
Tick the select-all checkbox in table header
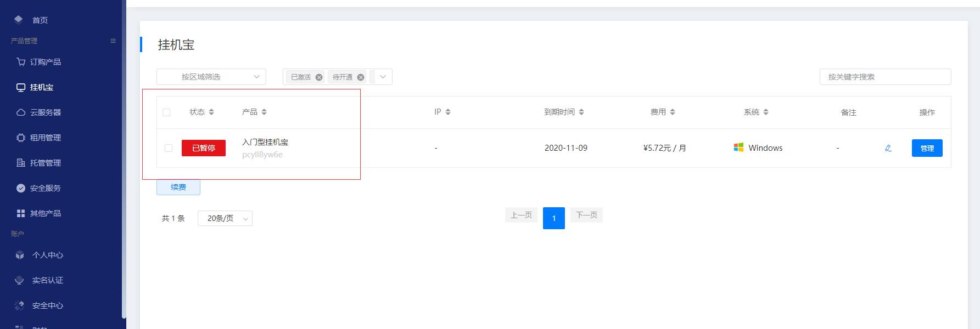[x=166, y=112]
